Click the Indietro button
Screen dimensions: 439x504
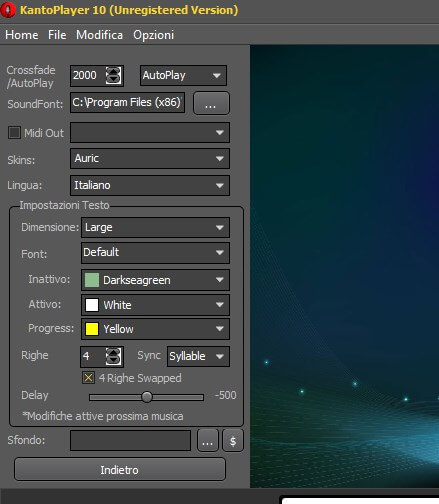pos(120,469)
